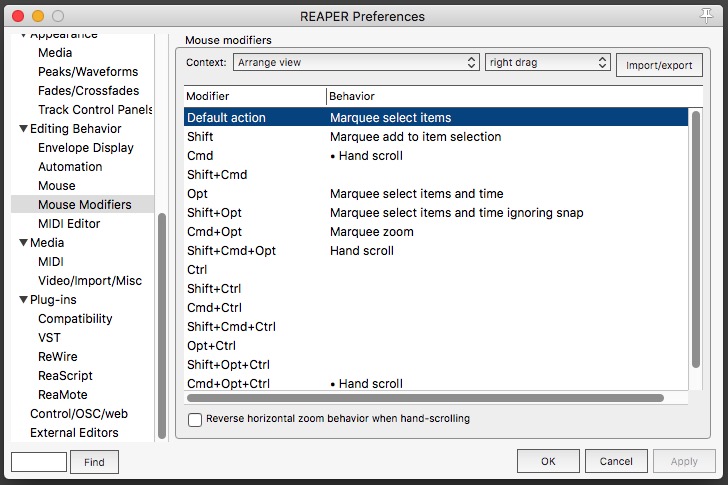This screenshot has width=728, height=485.
Task: Click the modifier list horizontal scrollbar
Action: point(425,398)
